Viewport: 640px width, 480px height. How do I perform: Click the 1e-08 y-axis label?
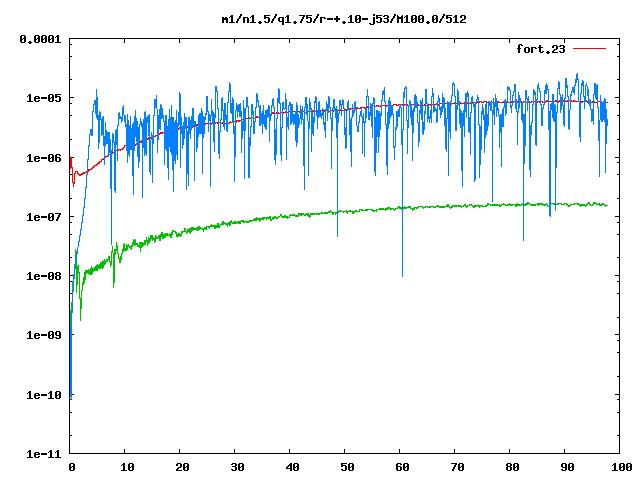tap(43, 276)
